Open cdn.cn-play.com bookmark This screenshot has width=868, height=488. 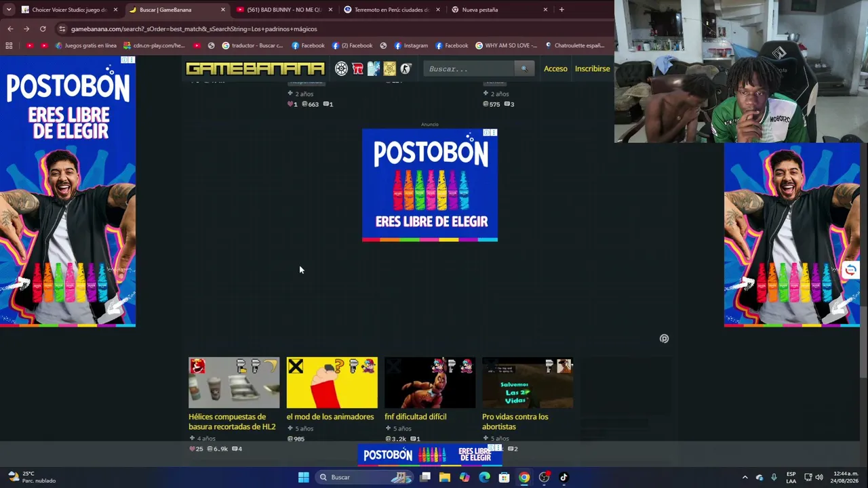coord(154,45)
